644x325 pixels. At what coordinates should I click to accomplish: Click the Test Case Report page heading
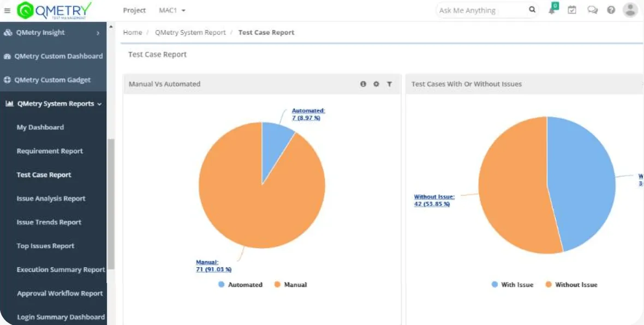[157, 55]
